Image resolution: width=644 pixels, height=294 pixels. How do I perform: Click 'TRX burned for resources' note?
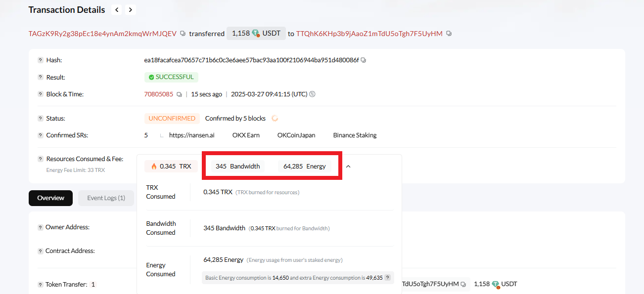click(x=268, y=192)
